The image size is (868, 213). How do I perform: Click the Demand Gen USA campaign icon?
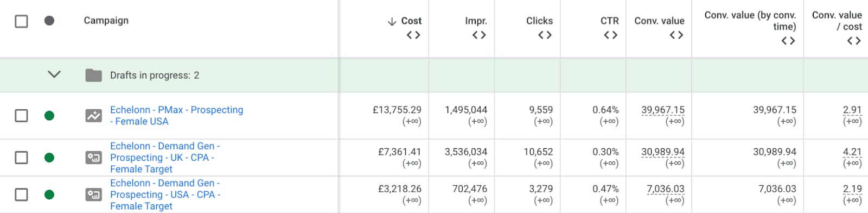[93, 195]
